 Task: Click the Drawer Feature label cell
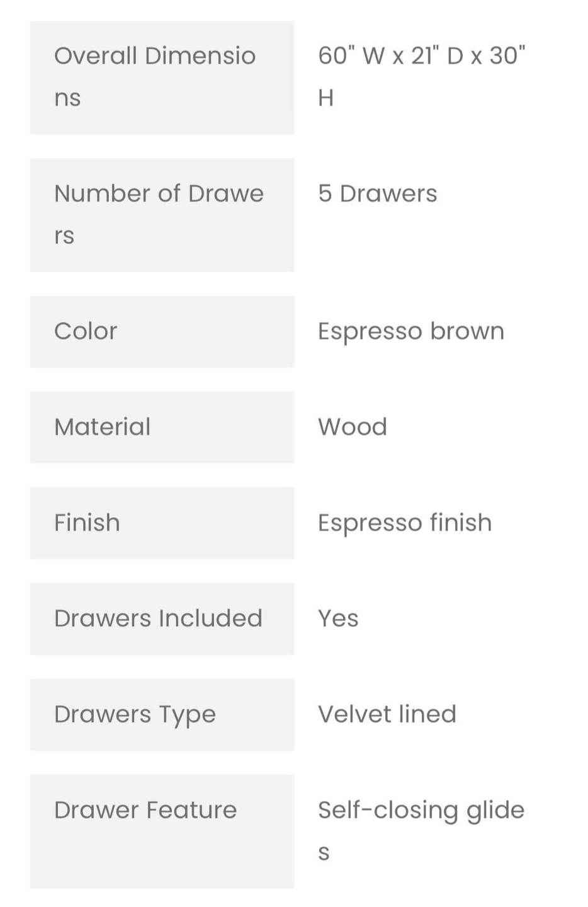pyautogui.click(x=162, y=831)
